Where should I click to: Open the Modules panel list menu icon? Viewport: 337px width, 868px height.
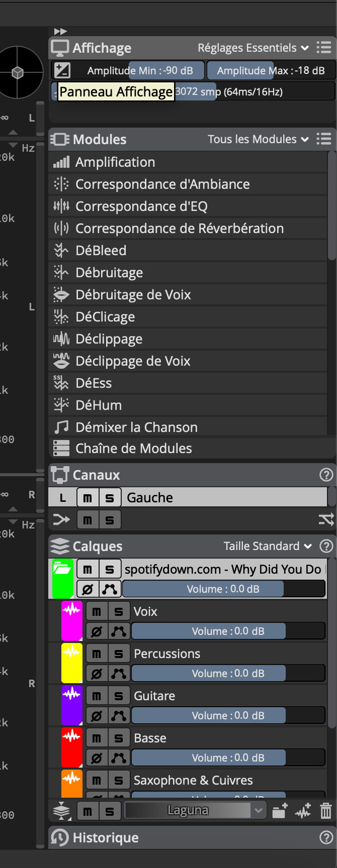coord(324,139)
